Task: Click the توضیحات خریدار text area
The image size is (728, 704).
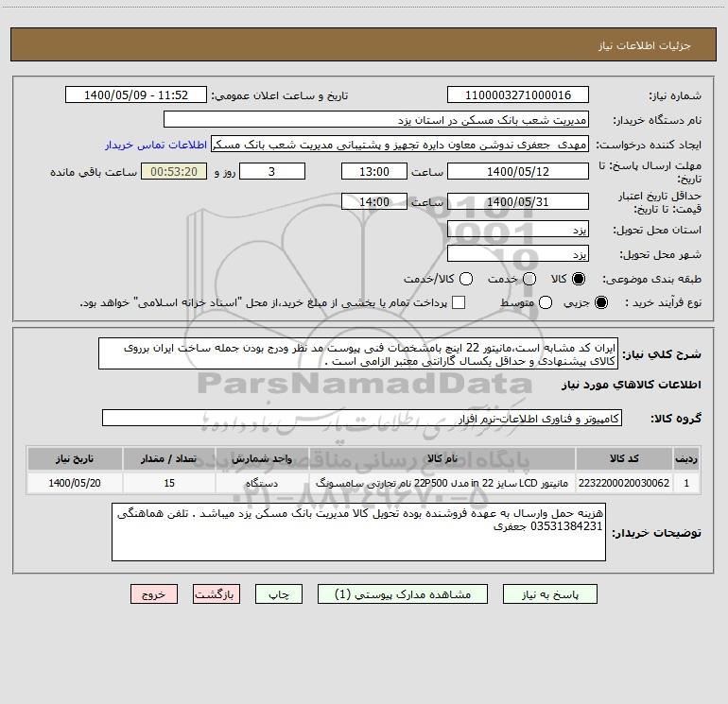Action: pyautogui.click(x=359, y=532)
